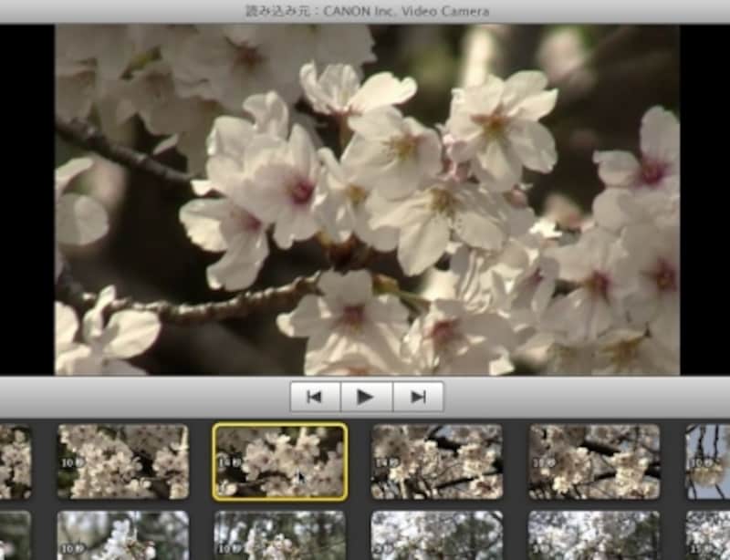Select the blue-sky clip at the top row's right edge
This screenshot has width=730, height=560.
click(708, 461)
